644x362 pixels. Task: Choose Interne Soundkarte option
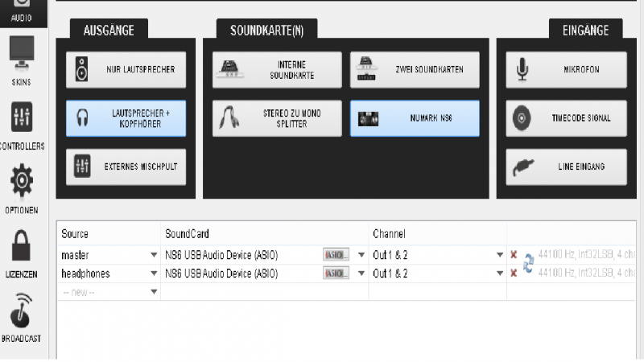277,70
